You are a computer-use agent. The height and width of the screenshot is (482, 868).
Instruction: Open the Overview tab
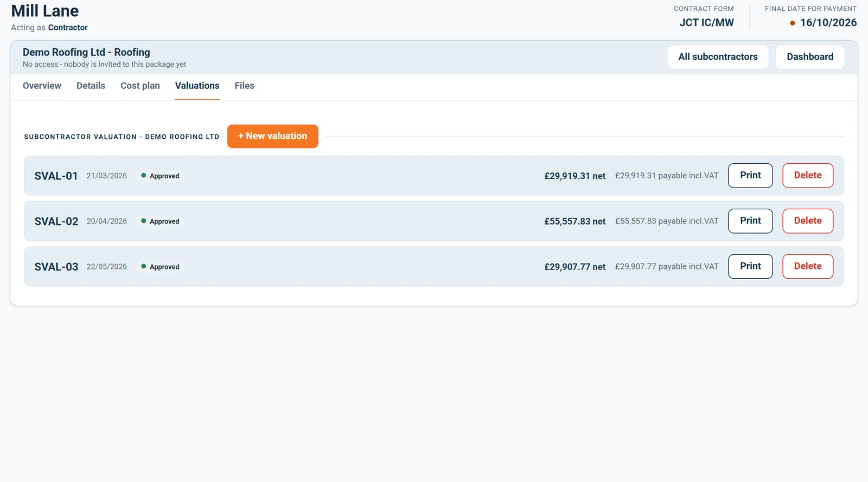(x=42, y=86)
